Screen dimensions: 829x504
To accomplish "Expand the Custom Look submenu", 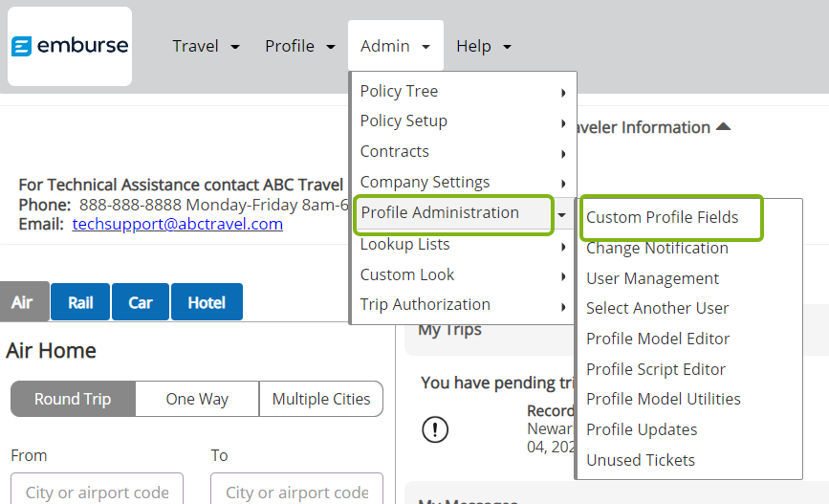I will [x=463, y=275].
